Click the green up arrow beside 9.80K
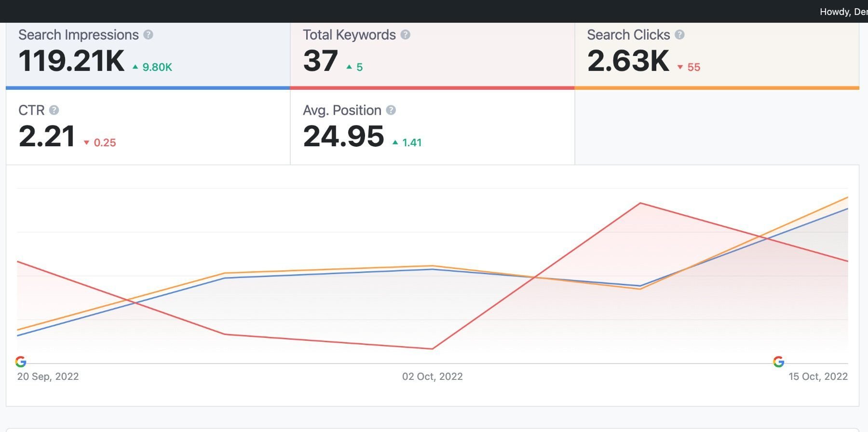This screenshot has width=868, height=432. (136, 67)
